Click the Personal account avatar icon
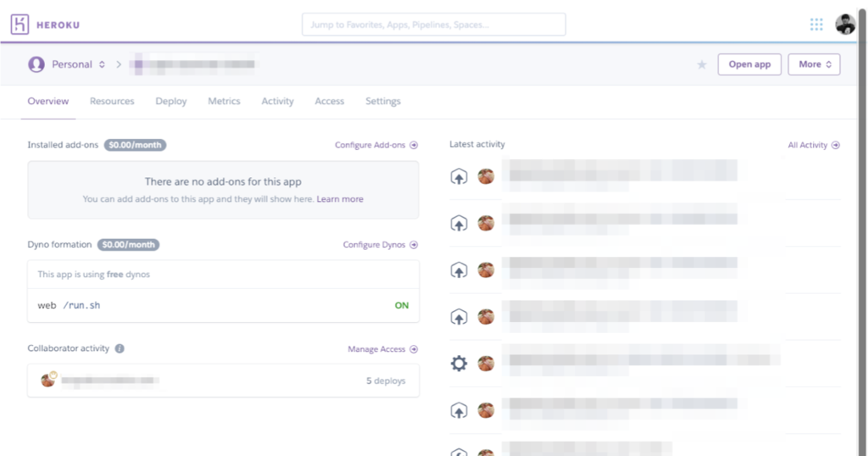Screen dimensions: 868x456 pos(36,64)
